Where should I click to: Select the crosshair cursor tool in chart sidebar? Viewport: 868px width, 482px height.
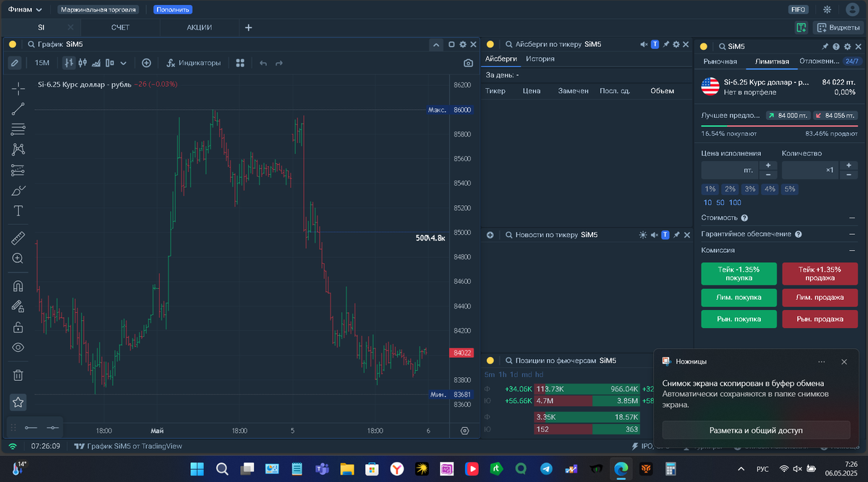[18, 88]
